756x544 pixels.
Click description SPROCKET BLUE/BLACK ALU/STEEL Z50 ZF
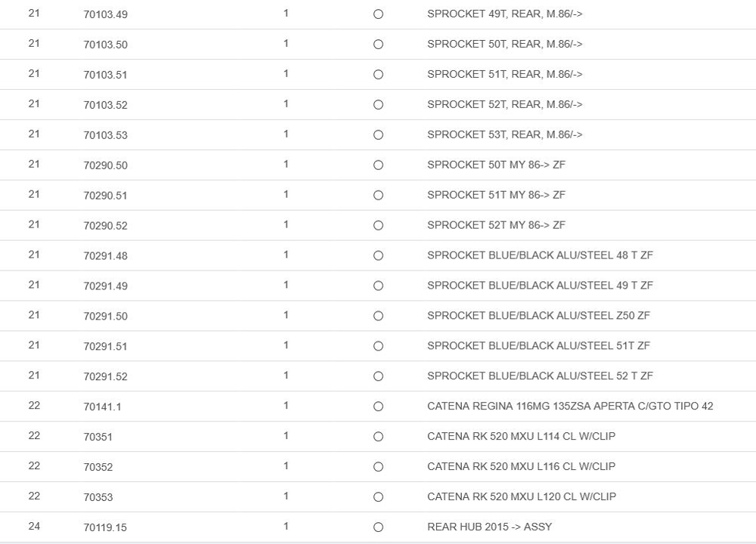538,315
